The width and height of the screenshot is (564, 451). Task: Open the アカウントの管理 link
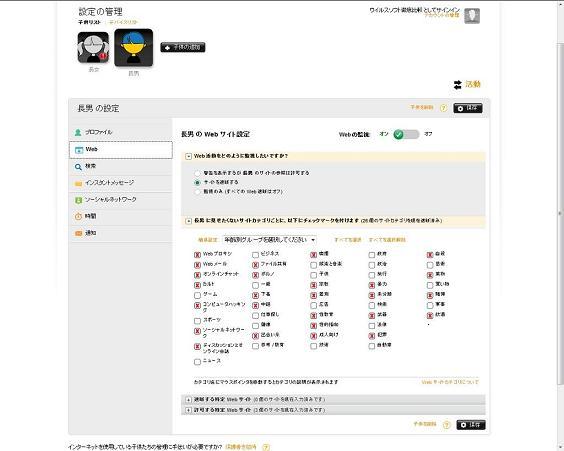[x=442, y=16]
